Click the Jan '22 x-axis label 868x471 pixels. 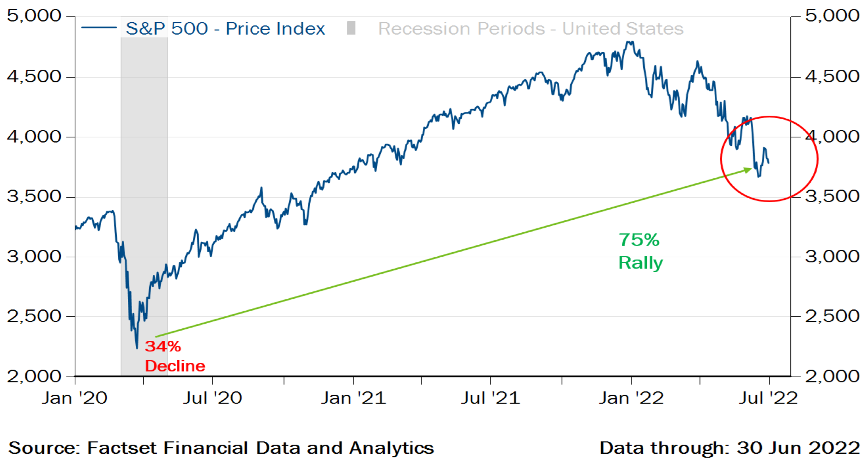tap(631, 398)
